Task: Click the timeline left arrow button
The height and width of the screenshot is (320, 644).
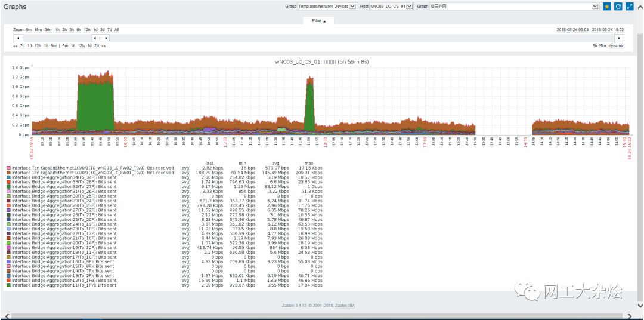Action: coord(18,38)
